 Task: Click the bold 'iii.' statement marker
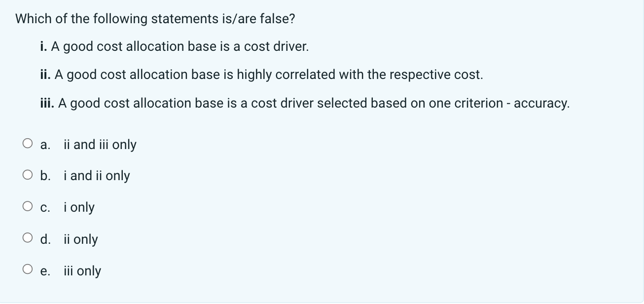[47, 103]
